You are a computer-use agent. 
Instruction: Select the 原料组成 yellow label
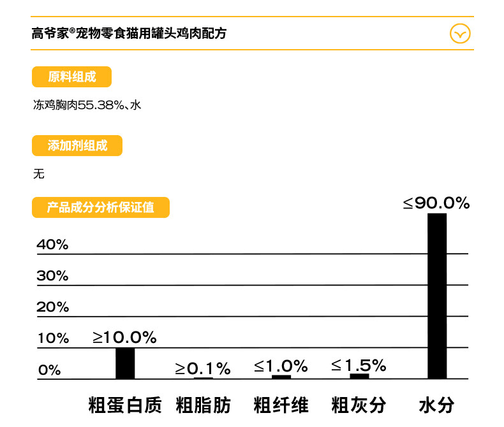pos(71,76)
